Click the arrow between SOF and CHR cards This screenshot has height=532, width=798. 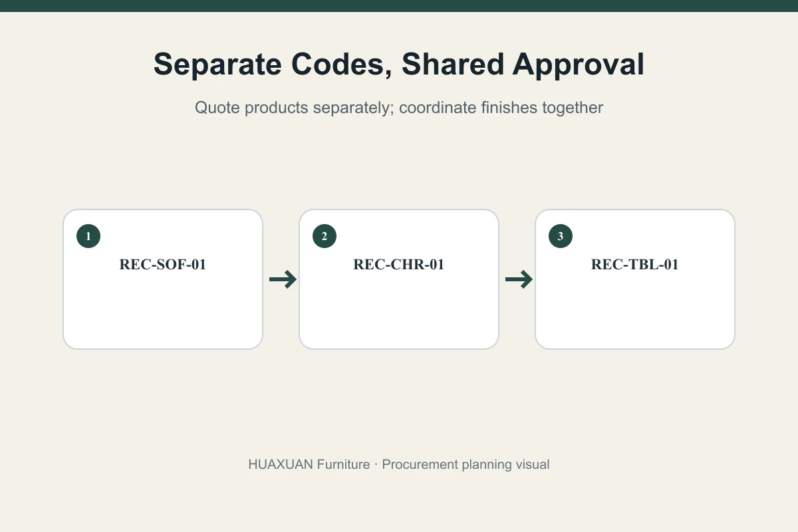283,280
